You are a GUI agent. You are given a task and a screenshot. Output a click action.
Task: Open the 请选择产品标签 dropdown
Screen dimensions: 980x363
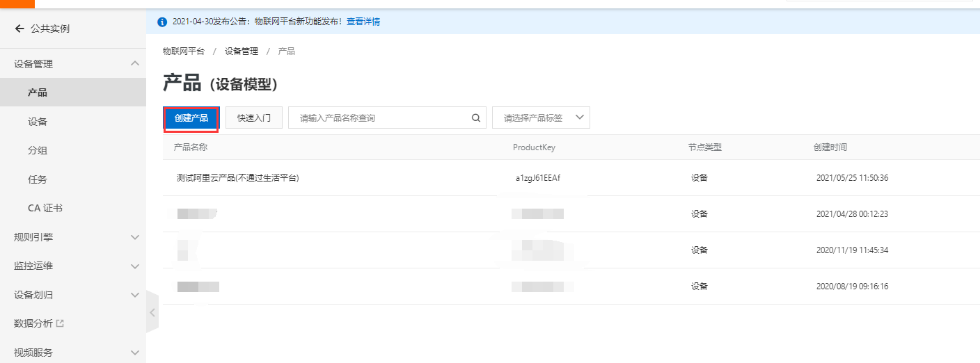(541, 118)
